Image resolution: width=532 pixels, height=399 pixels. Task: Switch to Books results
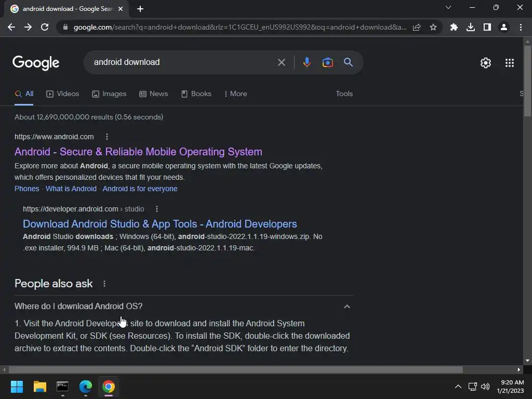[x=196, y=94]
